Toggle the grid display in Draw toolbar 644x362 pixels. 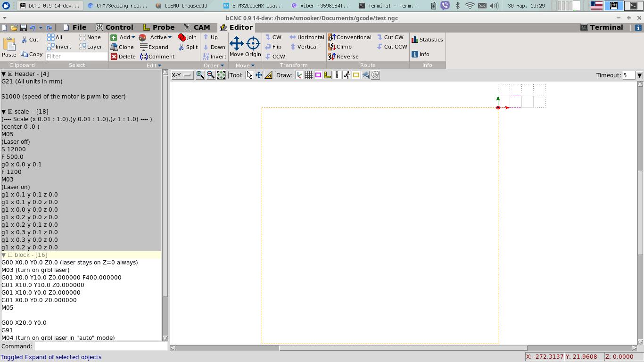point(308,75)
